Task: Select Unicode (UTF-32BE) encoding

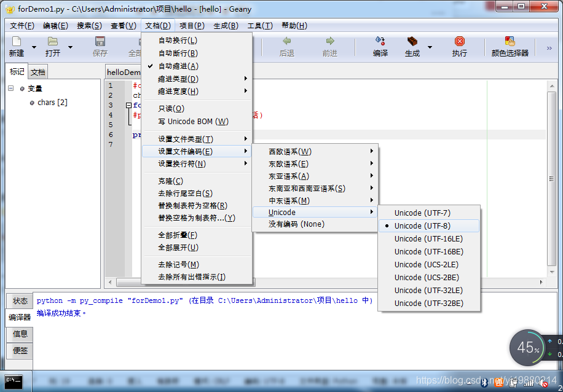Action: coord(429,304)
